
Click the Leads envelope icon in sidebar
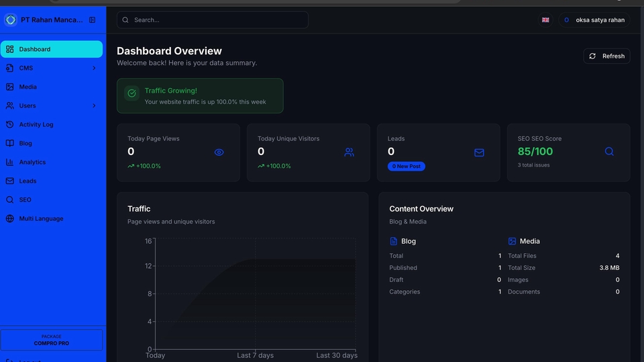[10, 181]
